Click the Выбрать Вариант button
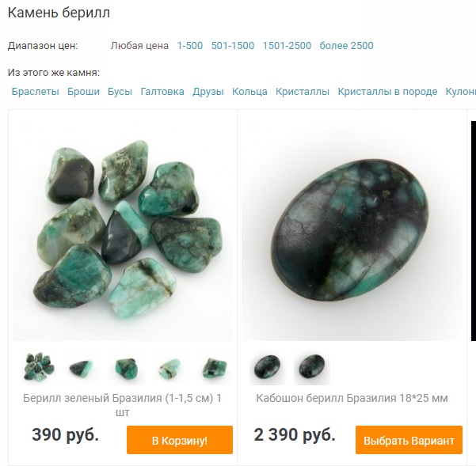This screenshot has width=476, height=466. (x=409, y=440)
